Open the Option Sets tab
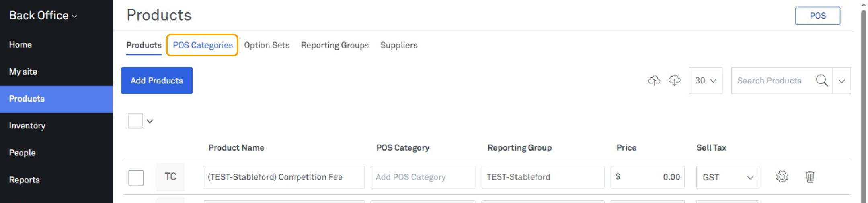The image size is (868, 203). tap(267, 45)
